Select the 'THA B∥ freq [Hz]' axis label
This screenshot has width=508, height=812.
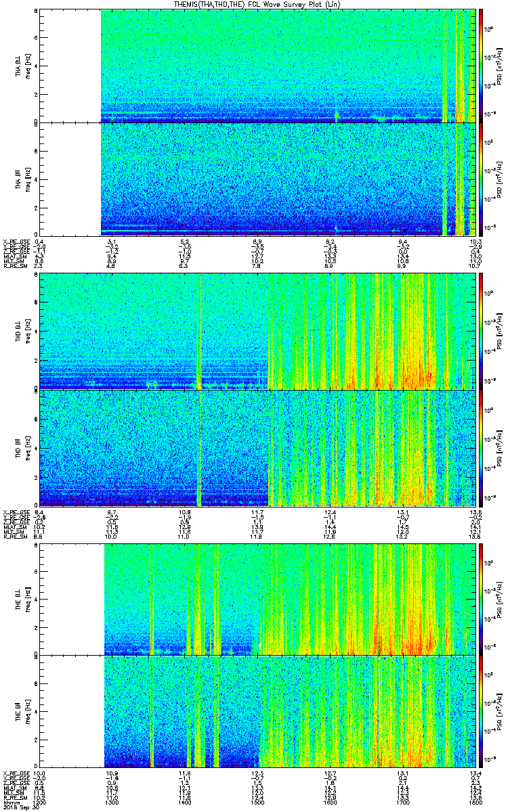tap(23, 179)
